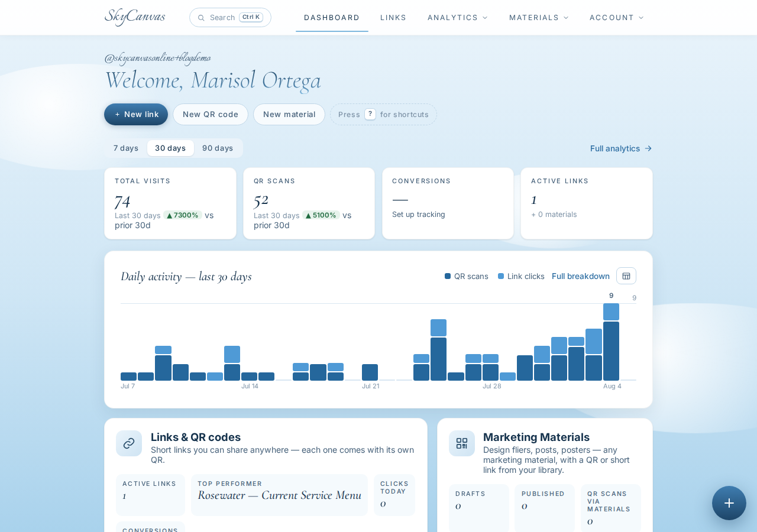Click New QR code button
The width and height of the screenshot is (757, 532).
(211, 114)
